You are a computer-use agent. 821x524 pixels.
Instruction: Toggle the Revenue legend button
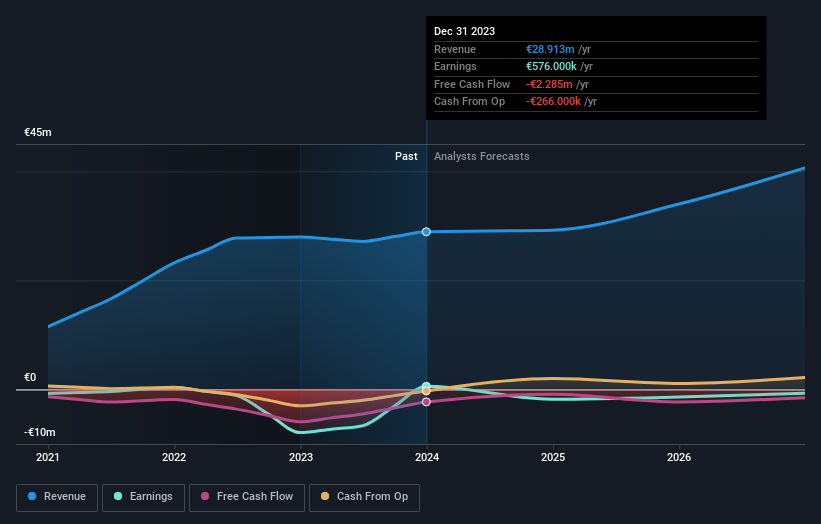57,497
